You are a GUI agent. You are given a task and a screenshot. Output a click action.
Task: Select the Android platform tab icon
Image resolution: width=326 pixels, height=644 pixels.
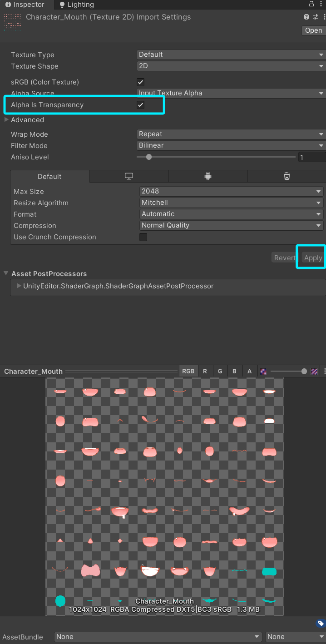(x=208, y=177)
